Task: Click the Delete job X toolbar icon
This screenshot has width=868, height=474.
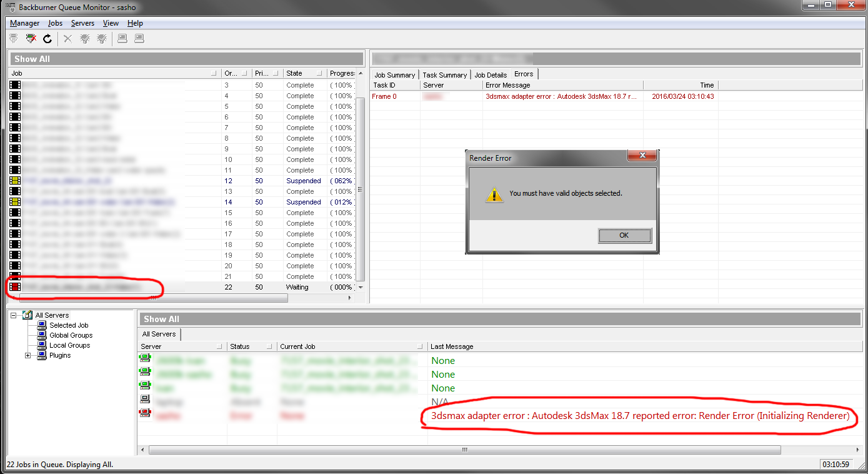Action: (x=67, y=39)
